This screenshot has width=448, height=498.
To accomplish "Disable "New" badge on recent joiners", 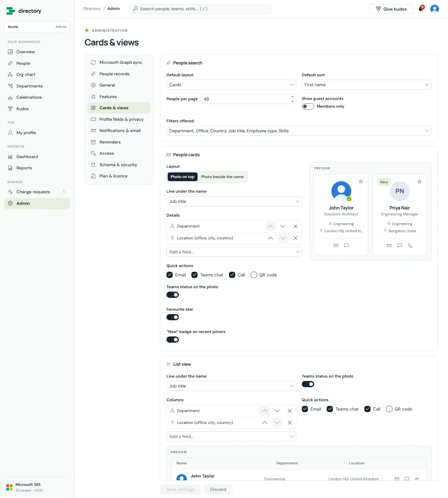I will (x=173, y=340).
